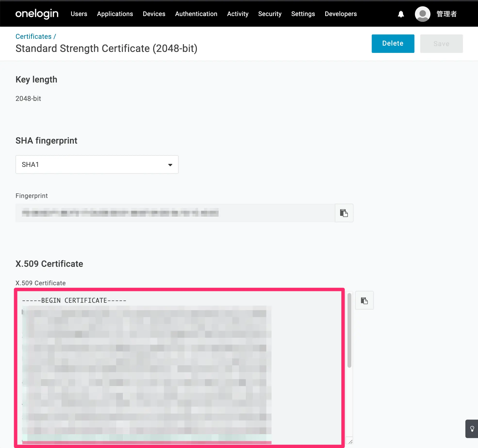The height and width of the screenshot is (448, 478).
Task: Click the notification bell icon
Action: (401, 14)
